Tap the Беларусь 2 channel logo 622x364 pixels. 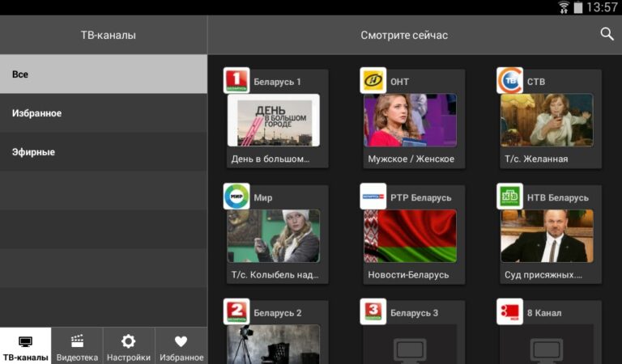click(236, 311)
